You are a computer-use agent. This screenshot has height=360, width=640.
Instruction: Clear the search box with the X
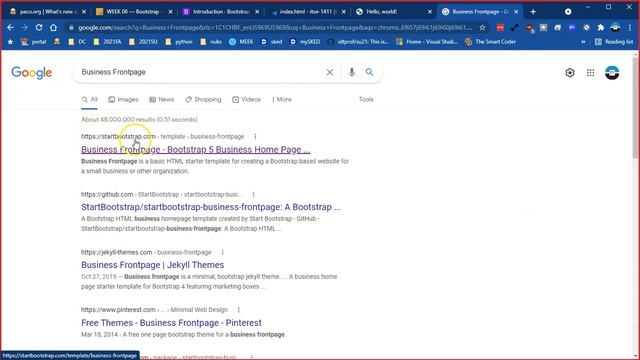click(x=329, y=72)
